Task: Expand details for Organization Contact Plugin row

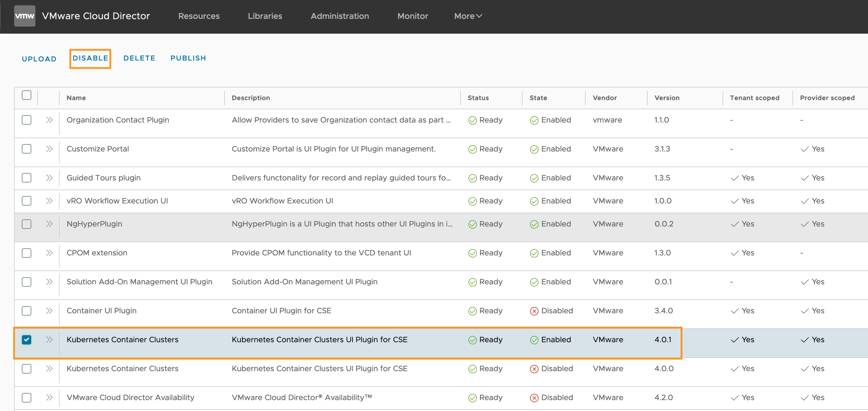Action: click(49, 120)
